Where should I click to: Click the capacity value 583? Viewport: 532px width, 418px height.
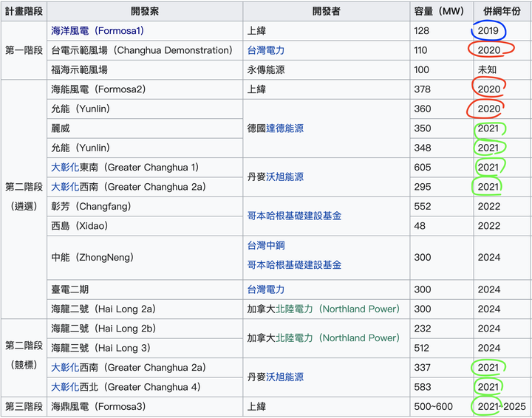click(423, 387)
